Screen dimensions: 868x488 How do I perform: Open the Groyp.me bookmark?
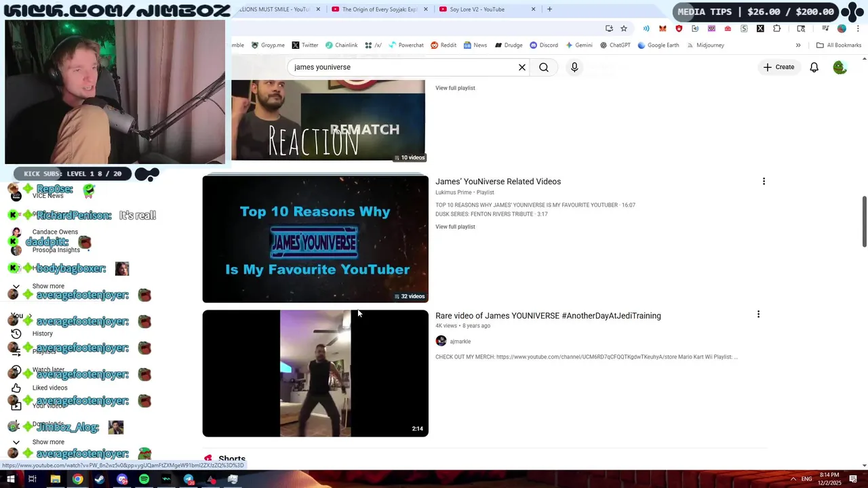[x=268, y=45]
